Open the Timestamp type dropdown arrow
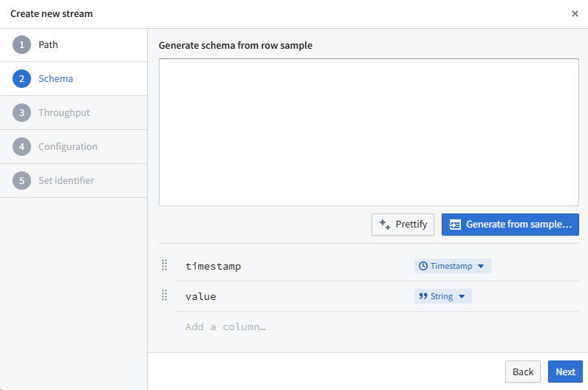Image resolution: width=588 pixels, height=390 pixels. (481, 266)
